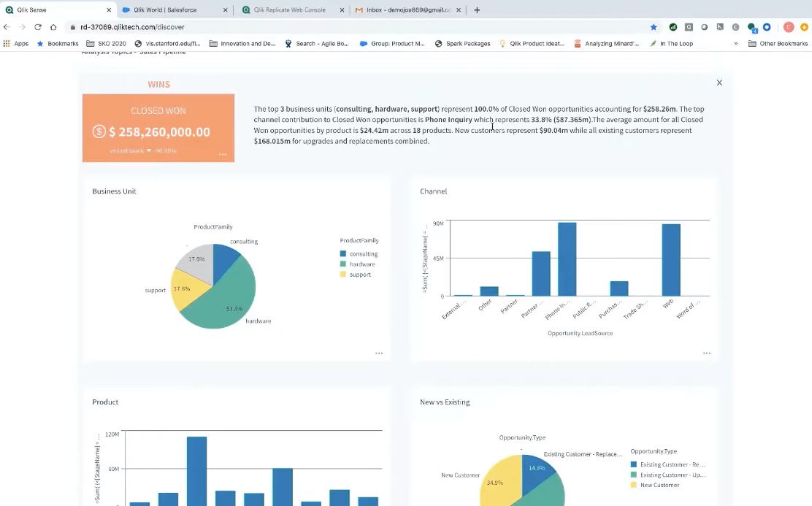Open the Analyzing Minard'... bookmark

(607, 44)
